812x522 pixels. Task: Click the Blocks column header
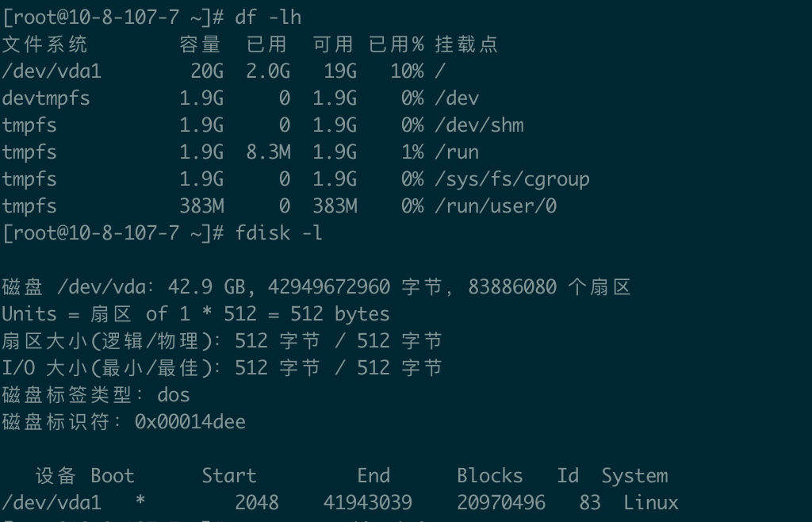[x=490, y=475]
